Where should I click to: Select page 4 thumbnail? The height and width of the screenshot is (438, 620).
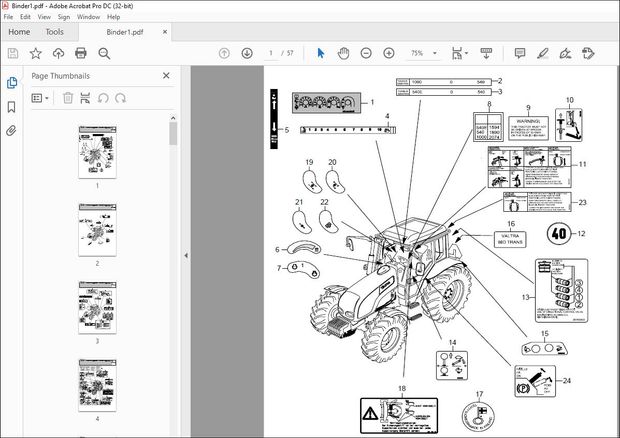[97, 385]
